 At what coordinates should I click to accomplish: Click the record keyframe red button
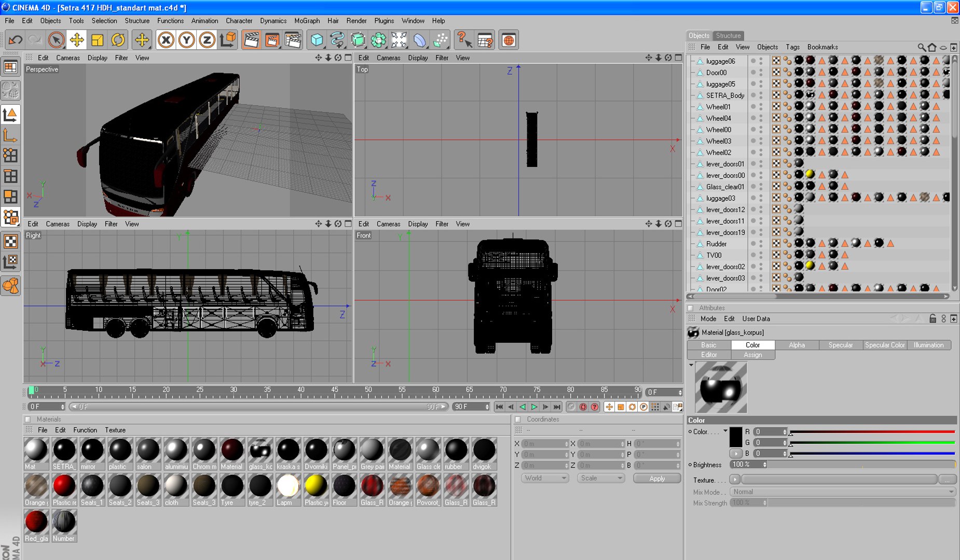(x=583, y=407)
